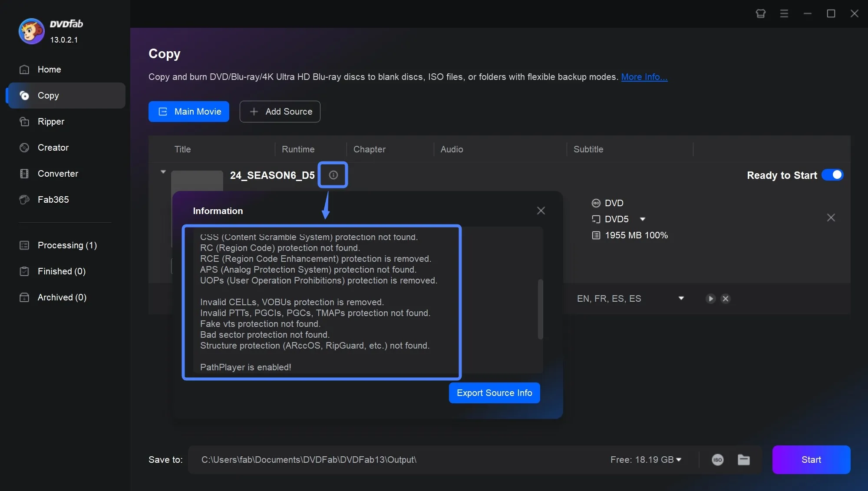
Task: Open the hamburger menu
Action: pos(784,13)
